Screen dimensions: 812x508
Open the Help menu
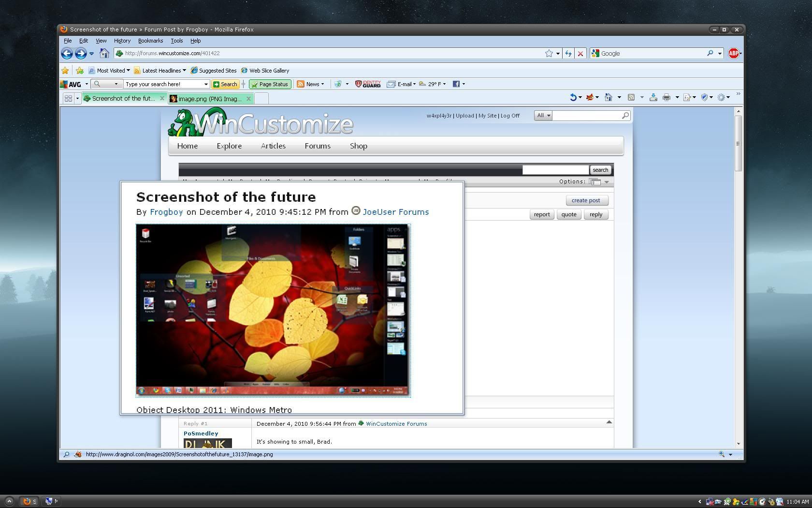coord(195,41)
